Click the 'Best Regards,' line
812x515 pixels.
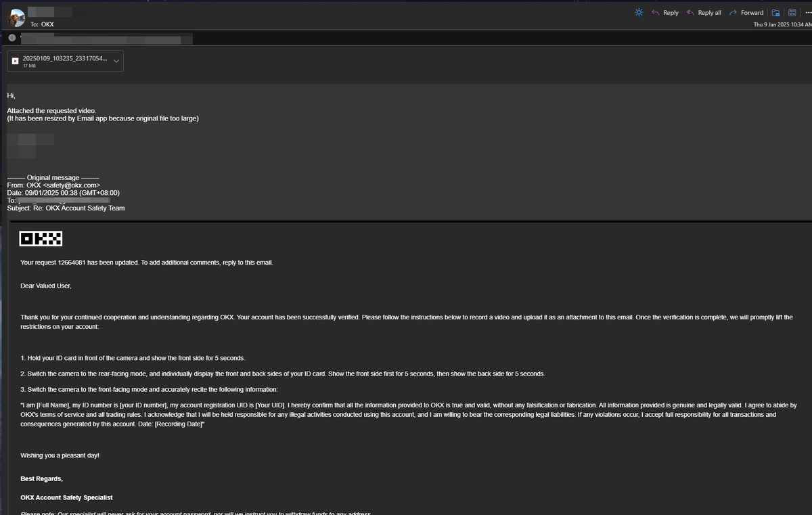(x=41, y=478)
